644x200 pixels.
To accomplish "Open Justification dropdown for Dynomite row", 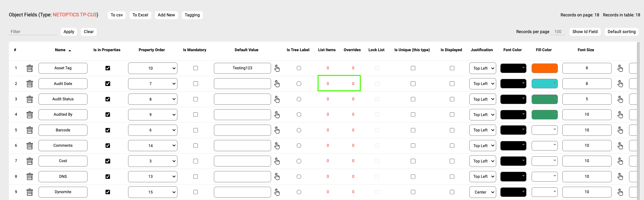I will point(482,192).
